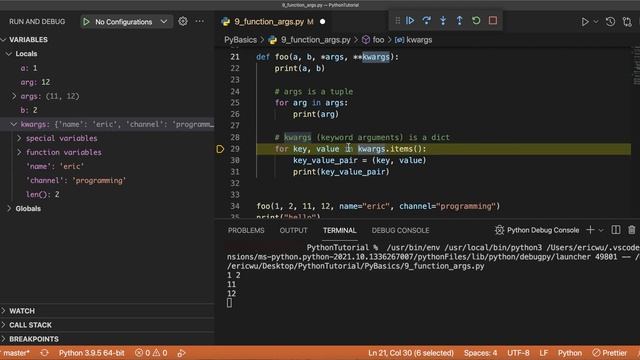Select the variable b: 2
Viewport: 640px width, 360px height.
click(x=29, y=110)
